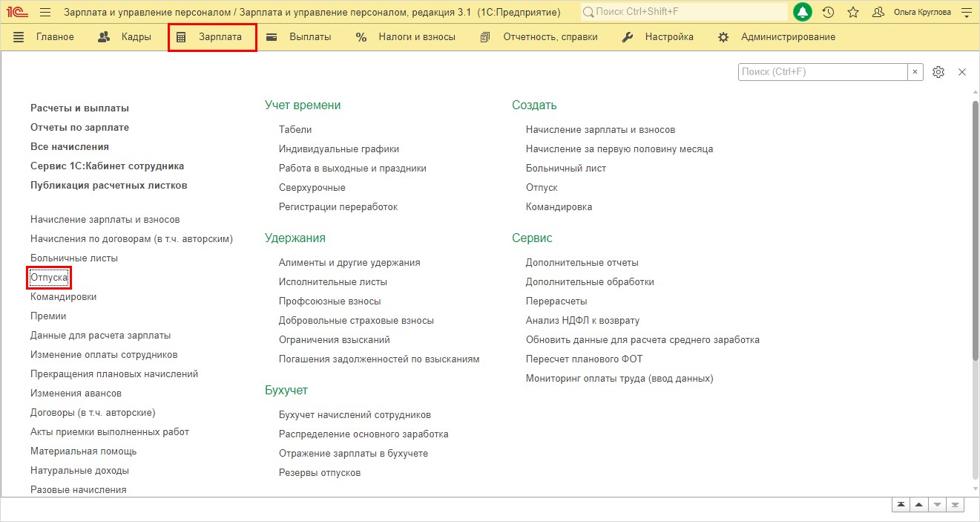Open Пересчет планового ФОТ
Image resolution: width=980 pixels, height=522 pixels.
584,359
